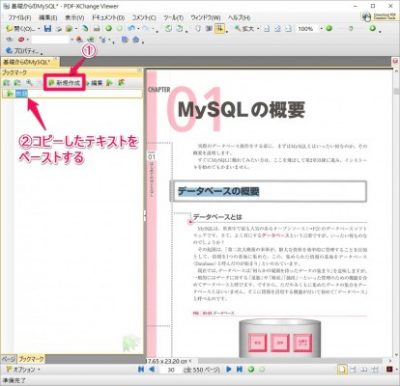Expand the Undo history dropdown arrow

click(x=138, y=29)
